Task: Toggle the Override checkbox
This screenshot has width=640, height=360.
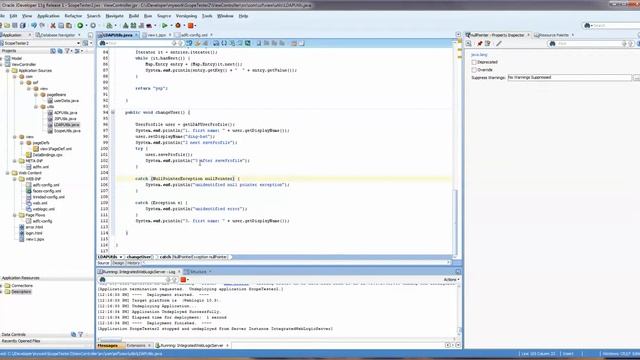Action: [x=474, y=70]
